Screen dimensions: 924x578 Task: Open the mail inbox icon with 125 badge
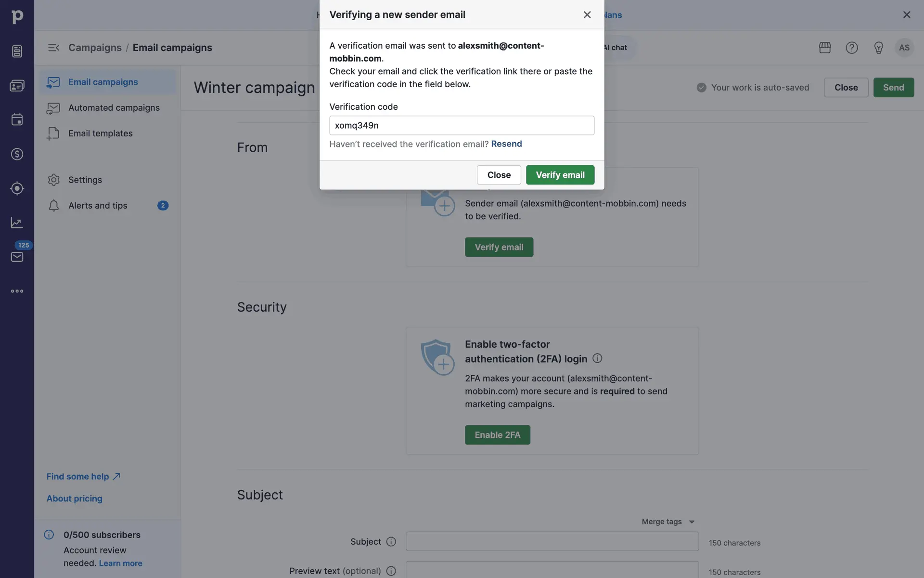pos(17,257)
